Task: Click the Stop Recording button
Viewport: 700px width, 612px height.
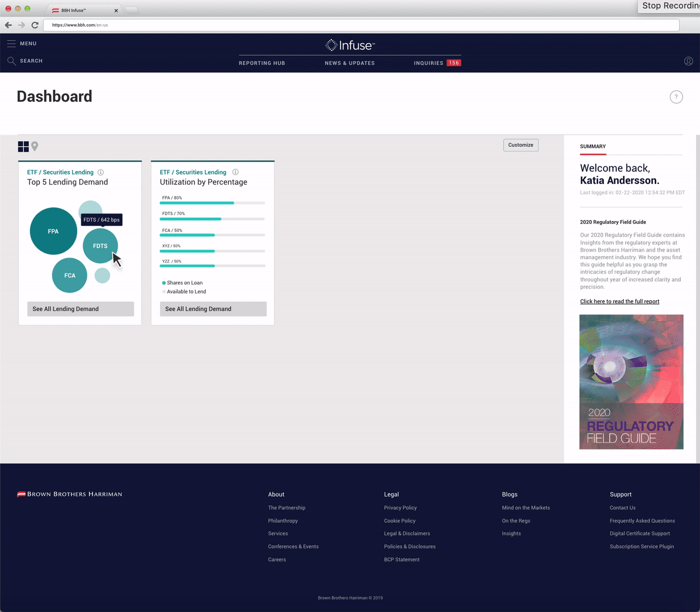Action: (x=669, y=6)
